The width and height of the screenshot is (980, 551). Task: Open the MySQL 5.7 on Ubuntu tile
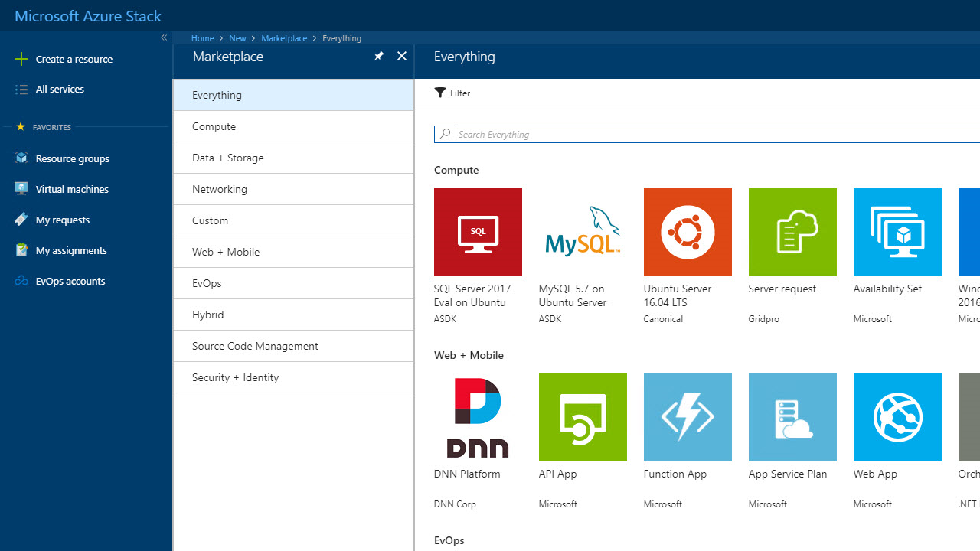pyautogui.click(x=583, y=232)
